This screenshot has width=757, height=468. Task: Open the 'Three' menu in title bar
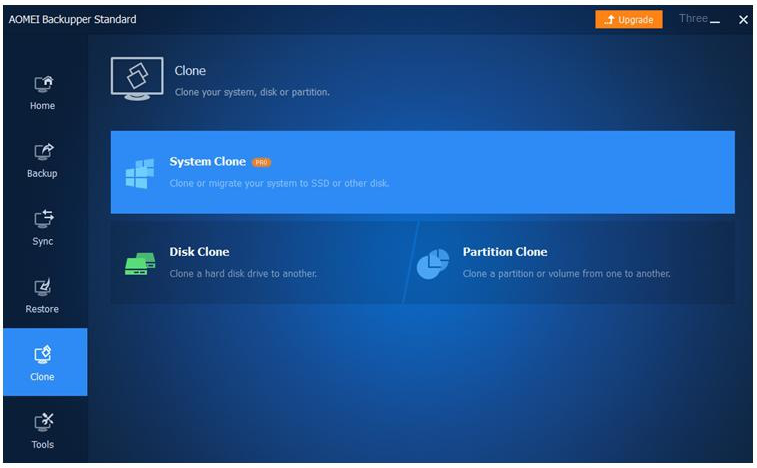(692, 19)
